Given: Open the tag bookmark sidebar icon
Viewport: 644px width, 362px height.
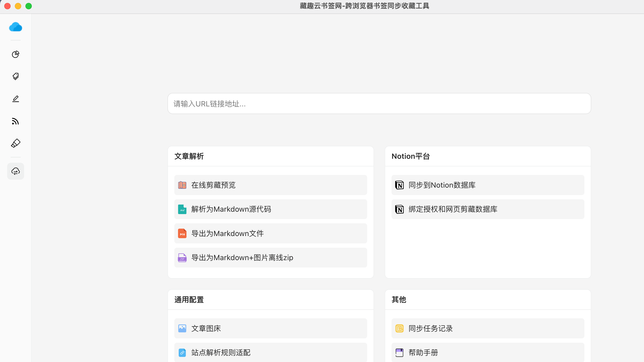Looking at the screenshot, I should point(16,76).
